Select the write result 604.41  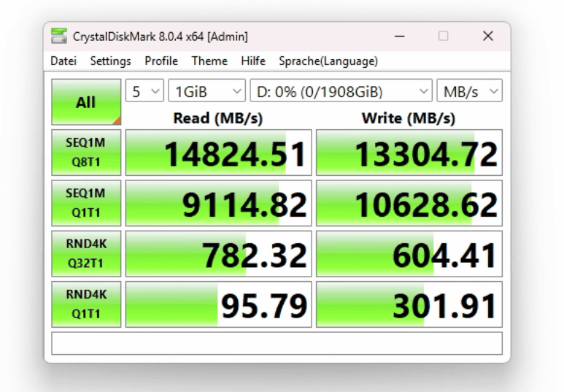[409, 254]
